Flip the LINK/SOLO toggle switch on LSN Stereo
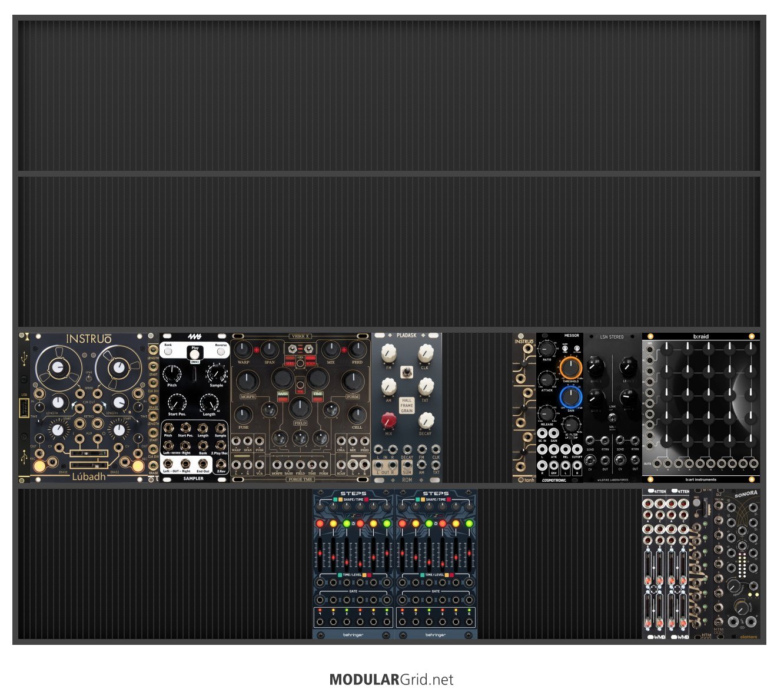Viewport: 784px width, 692px height. (x=612, y=416)
